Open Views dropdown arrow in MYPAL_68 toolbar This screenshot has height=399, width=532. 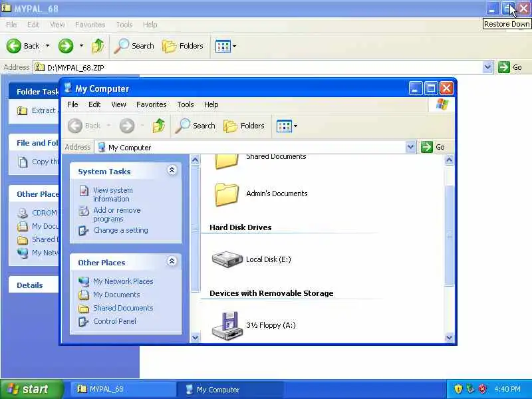[x=235, y=46]
